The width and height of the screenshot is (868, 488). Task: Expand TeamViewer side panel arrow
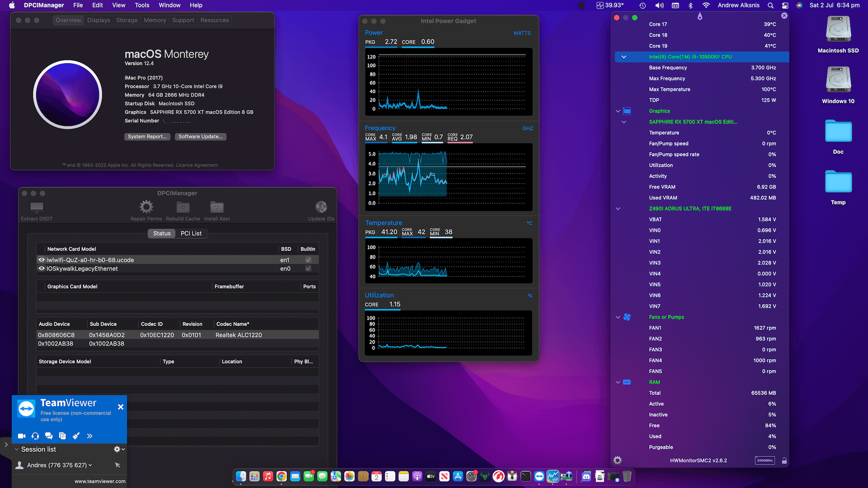6,445
